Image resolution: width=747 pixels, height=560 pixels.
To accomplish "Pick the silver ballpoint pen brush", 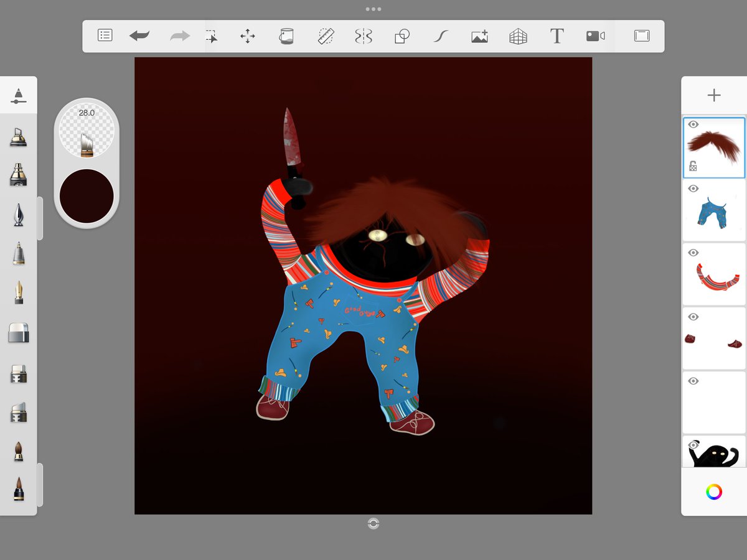I will [x=19, y=253].
